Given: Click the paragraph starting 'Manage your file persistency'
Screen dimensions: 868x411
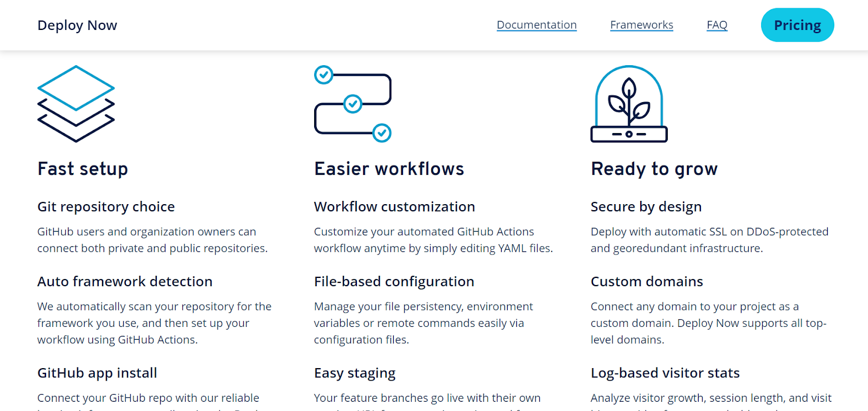Looking at the screenshot, I should (424, 323).
